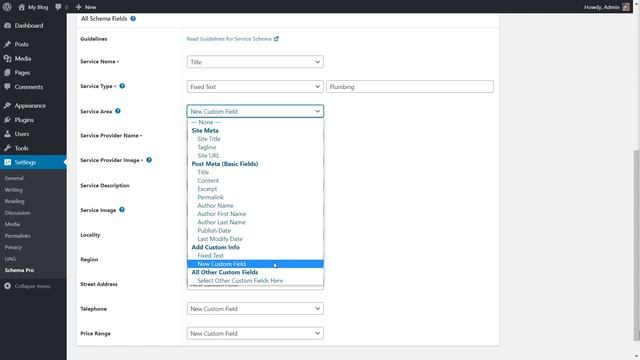
Task: Click help icon next to Service Provider Image
Action: pos(149,160)
